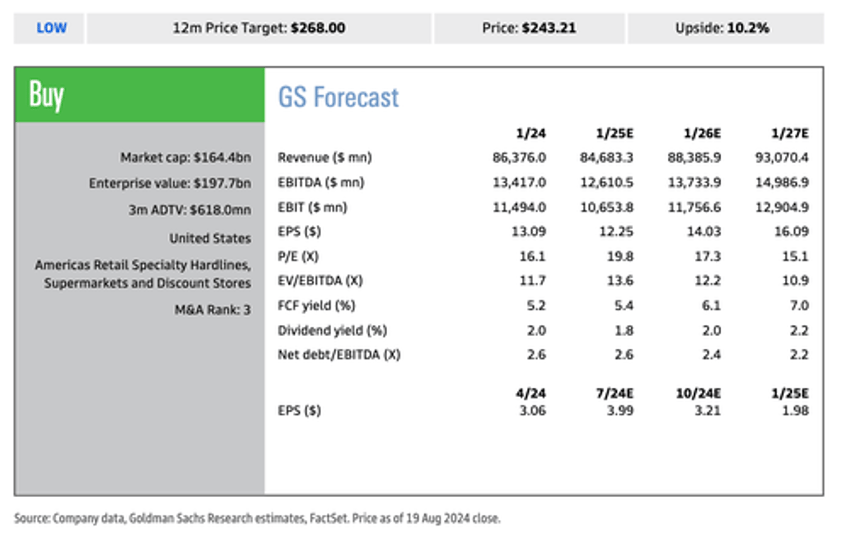The image size is (848, 539).
Task: Select Enterprise value: $197.7bn text
Action: [170, 183]
